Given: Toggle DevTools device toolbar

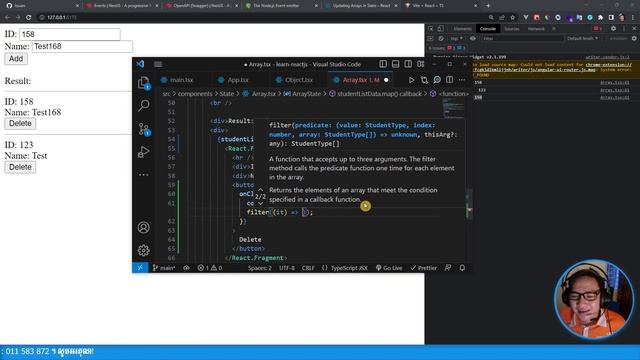Looking at the screenshot, I should [440, 29].
